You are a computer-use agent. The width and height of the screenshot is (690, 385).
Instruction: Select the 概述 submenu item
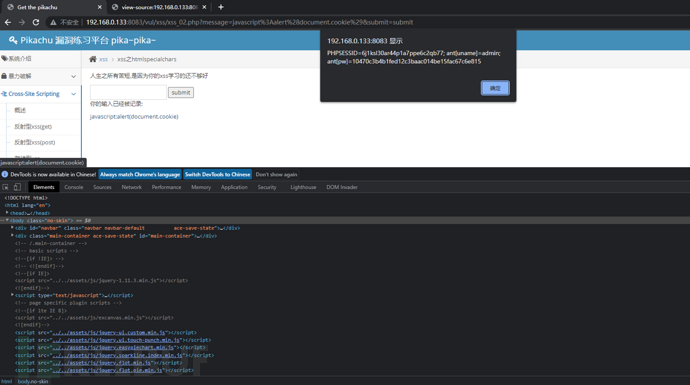click(20, 110)
